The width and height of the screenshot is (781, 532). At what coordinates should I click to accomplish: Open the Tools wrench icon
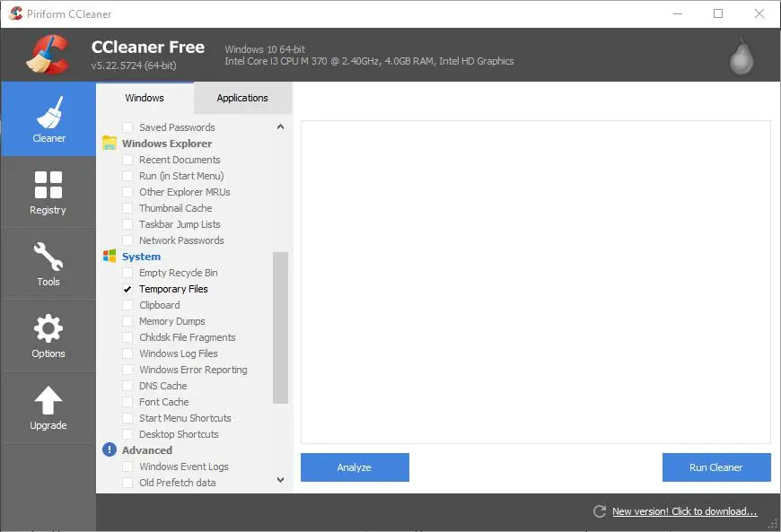pyautogui.click(x=48, y=257)
